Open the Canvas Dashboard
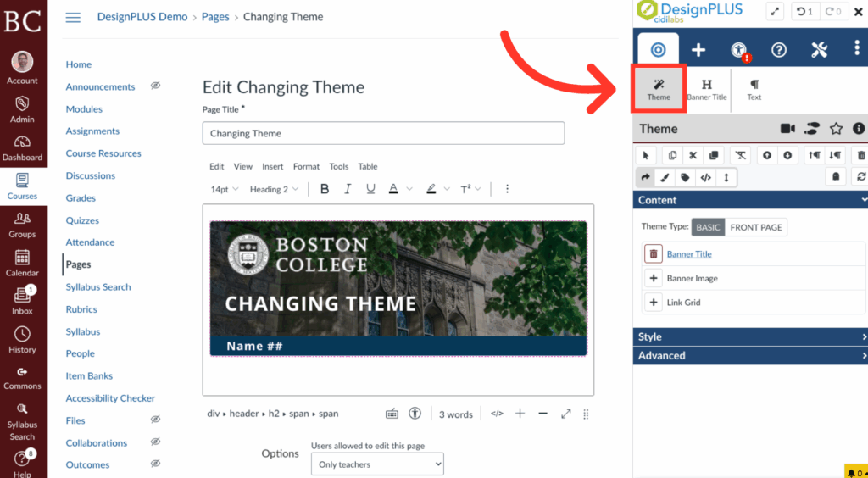The image size is (868, 478). click(22, 147)
